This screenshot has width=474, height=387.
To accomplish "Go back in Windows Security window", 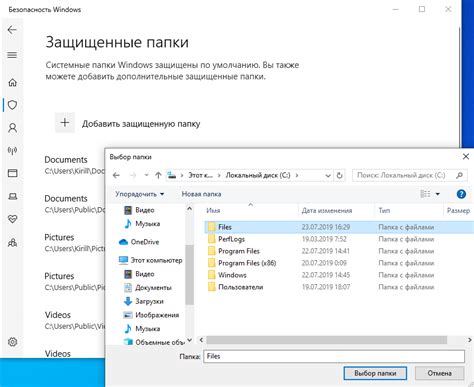I will click(12, 30).
